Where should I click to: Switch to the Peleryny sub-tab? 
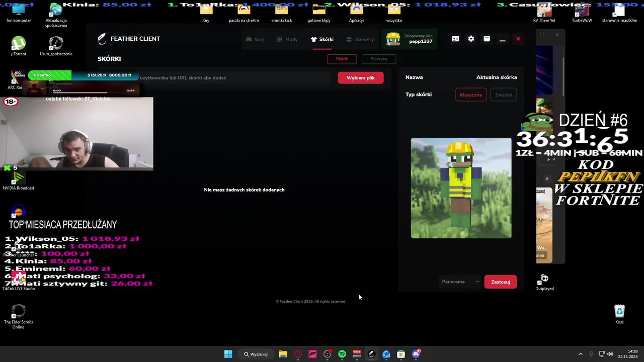point(379,59)
